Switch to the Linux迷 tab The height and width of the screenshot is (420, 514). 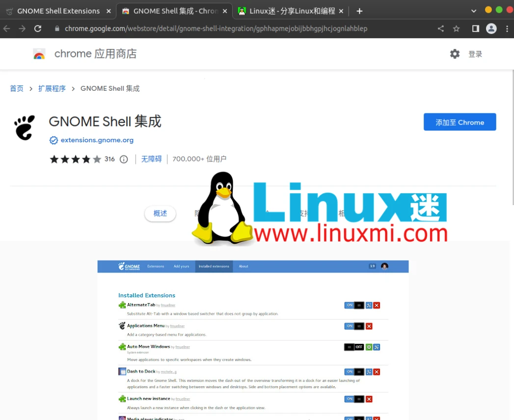tap(292, 11)
